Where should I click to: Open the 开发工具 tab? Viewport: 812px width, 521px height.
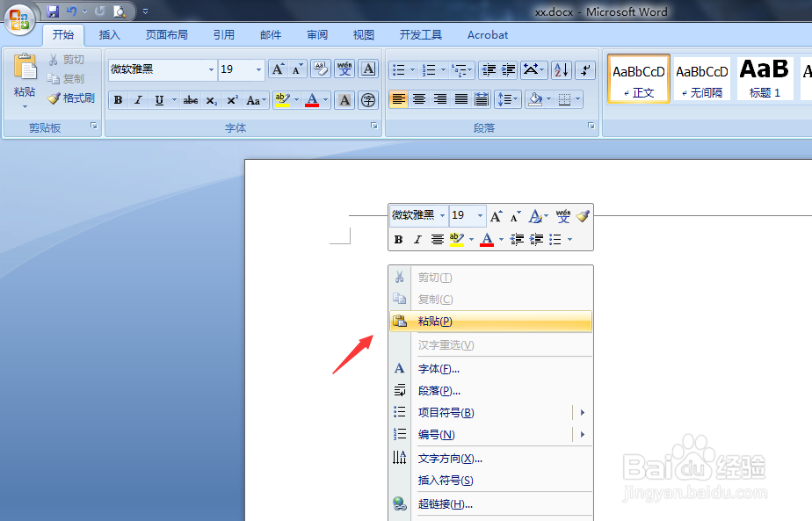click(x=420, y=34)
